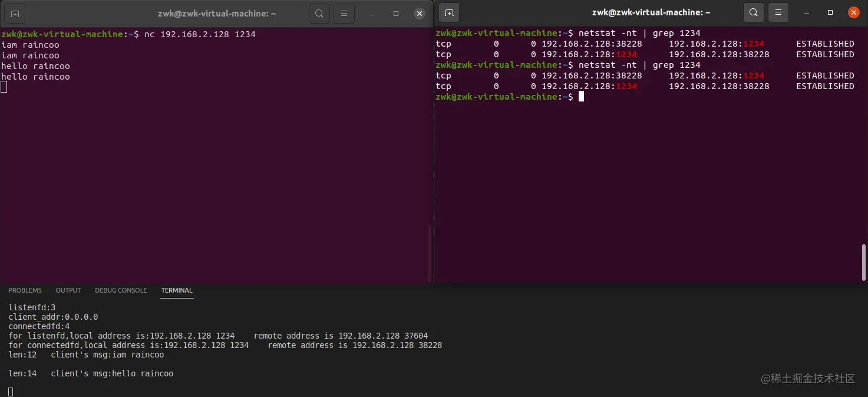Open search in left terminal window
Screen dimensions: 868x397
point(319,13)
